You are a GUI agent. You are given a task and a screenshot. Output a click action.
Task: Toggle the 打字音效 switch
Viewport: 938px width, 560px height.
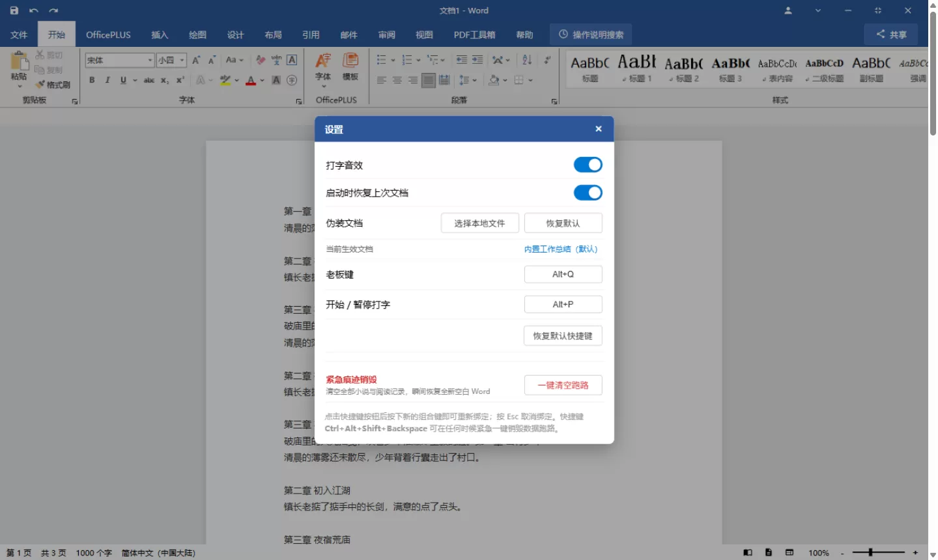point(588,165)
